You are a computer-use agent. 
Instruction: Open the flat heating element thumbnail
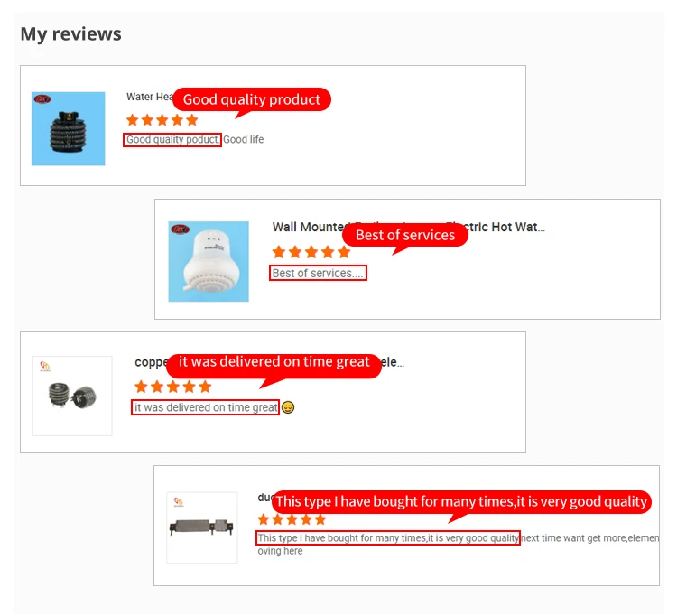[202, 527]
